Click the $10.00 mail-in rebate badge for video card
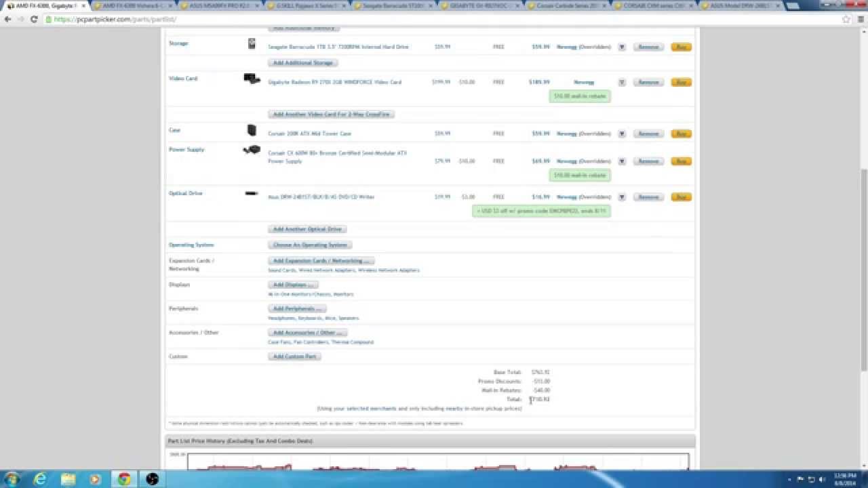868x488 pixels. point(580,96)
